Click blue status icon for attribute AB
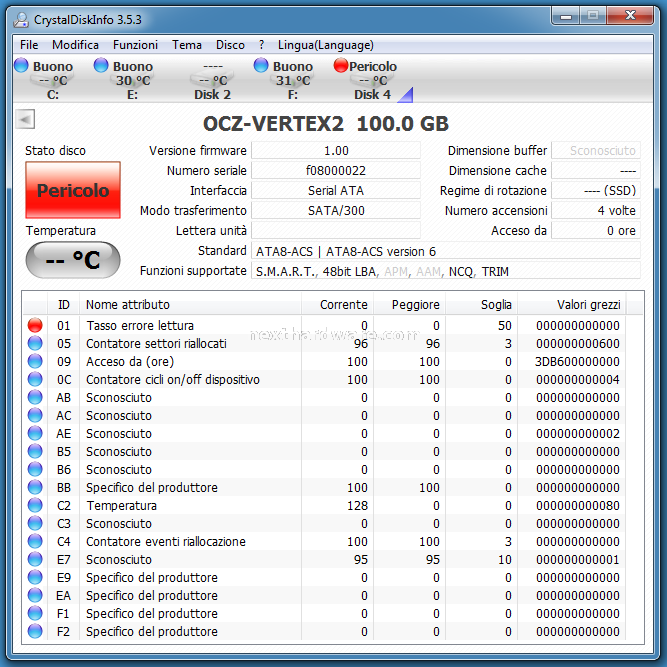The image size is (667, 667). click(x=35, y=397)
